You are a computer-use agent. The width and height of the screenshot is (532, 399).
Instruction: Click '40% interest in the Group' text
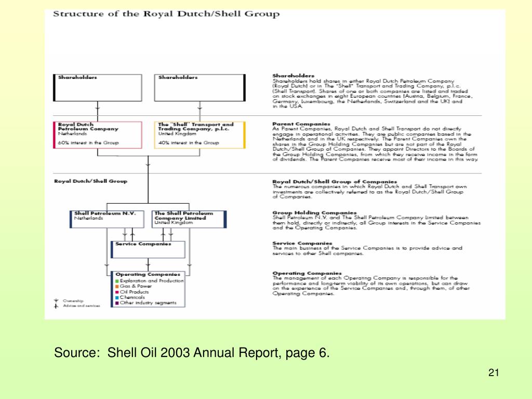pyautogui.click(x=189, y=143)
